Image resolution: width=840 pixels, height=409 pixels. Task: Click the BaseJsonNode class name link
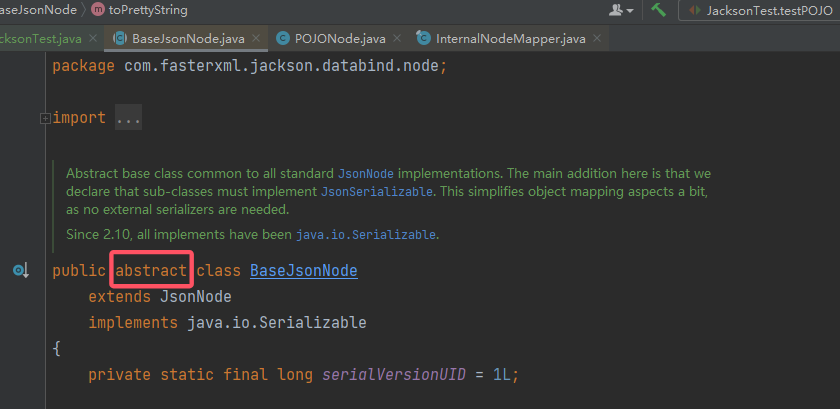point(303,271)
